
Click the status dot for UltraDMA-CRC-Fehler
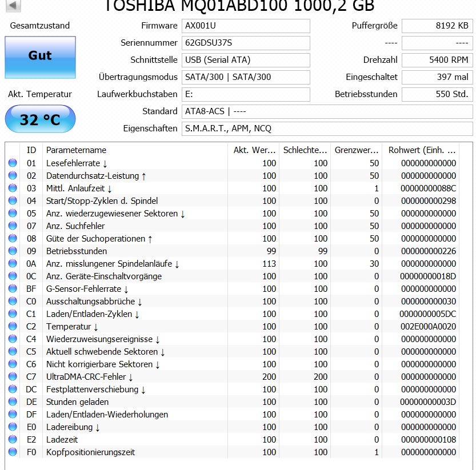(x=13, y=376)
